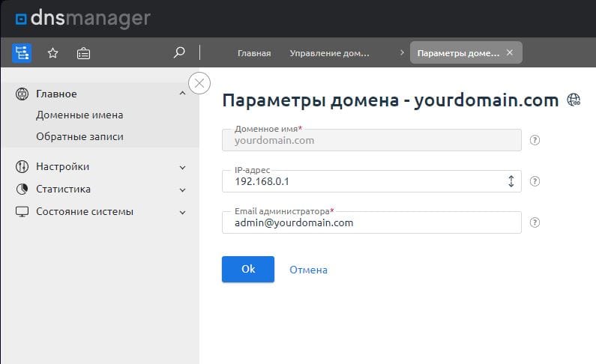596x364 pixels.
Task: Open favorites star icon
Action: (52, 53)
